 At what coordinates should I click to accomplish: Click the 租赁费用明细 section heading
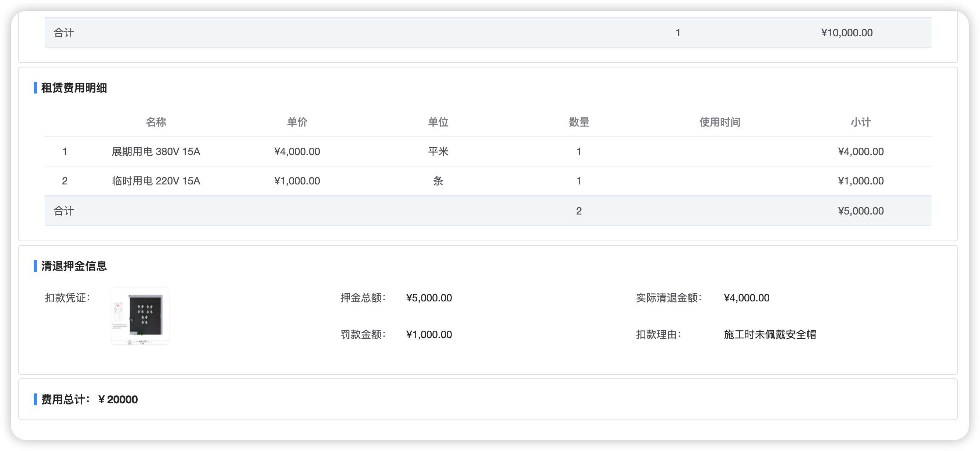tap(74, 88)
